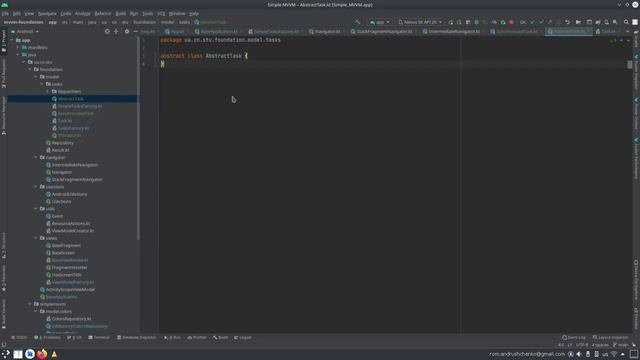Open the Build tool window
Image resolution: width=640 pixels, height=360 pixels.
(x=220, y=338)
